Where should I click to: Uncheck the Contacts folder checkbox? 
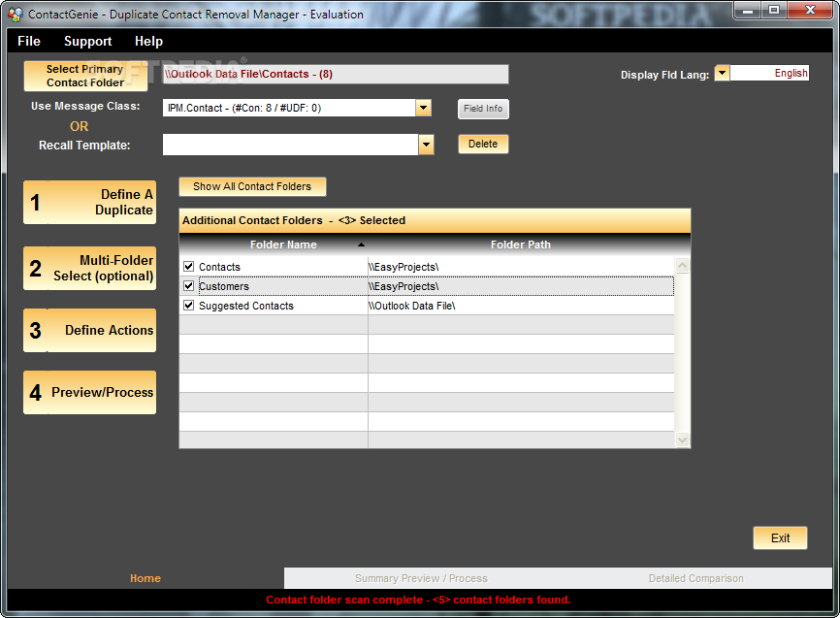pos(188,267)
